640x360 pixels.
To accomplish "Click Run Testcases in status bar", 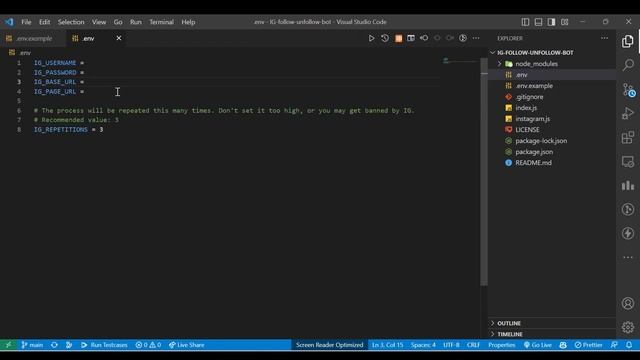I will click(104, 345).
